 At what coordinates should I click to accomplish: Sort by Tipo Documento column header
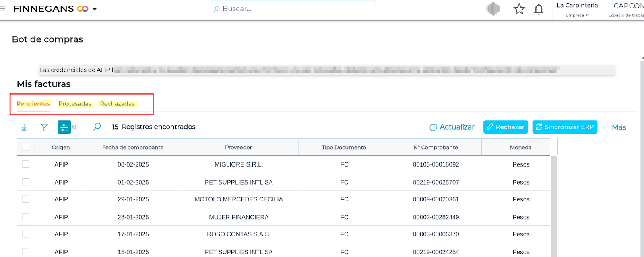tap(344, 148)
